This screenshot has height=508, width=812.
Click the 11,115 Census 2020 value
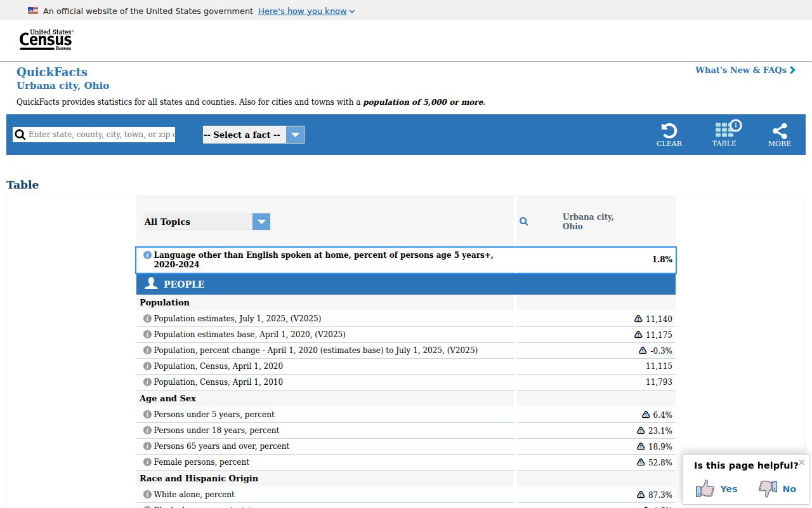(x=659, y=366)
